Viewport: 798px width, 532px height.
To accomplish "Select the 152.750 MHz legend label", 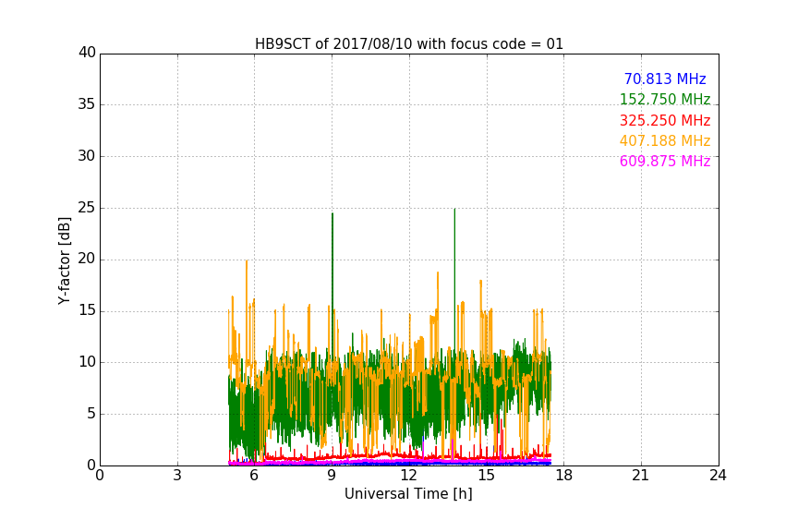I will coord(665,99).
